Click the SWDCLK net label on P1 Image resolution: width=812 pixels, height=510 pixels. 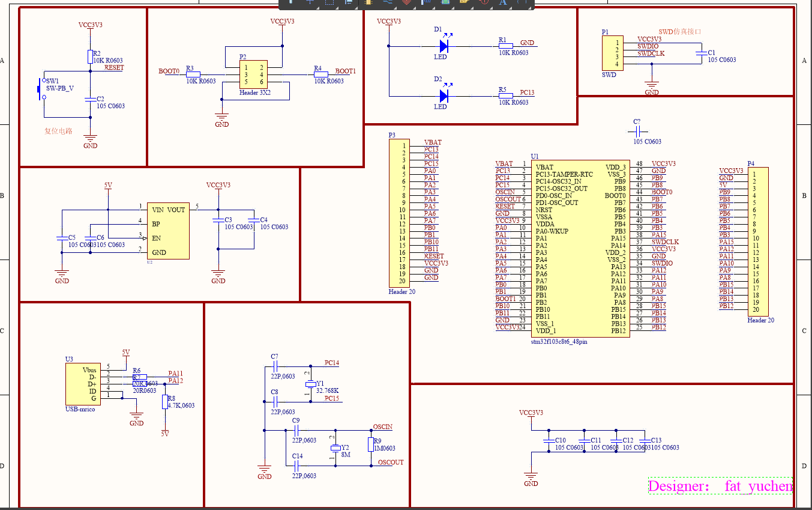(x=651, y=53)
